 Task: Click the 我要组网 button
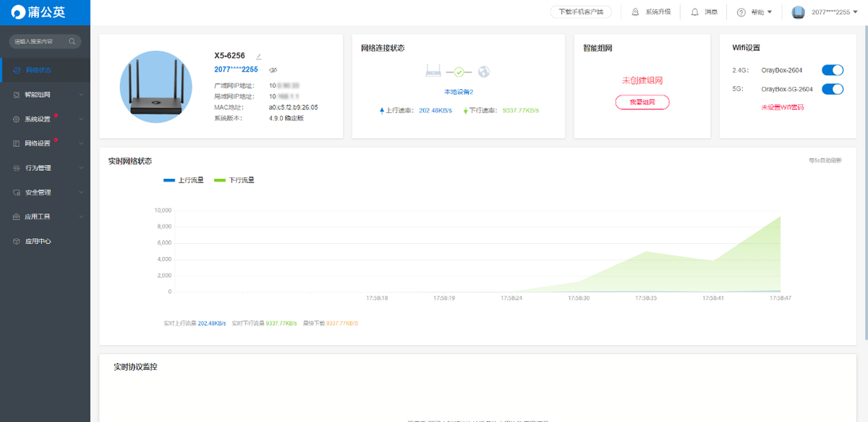click(x=642, y=102)
